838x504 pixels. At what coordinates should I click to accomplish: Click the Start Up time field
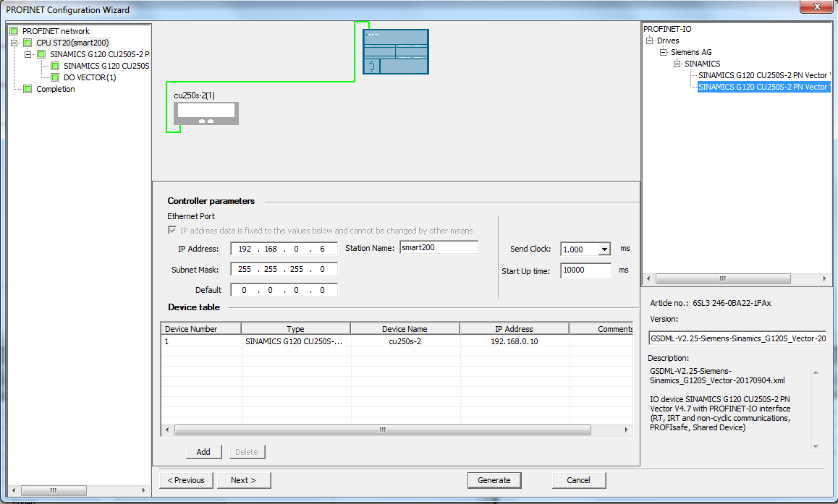click(585, 270)
